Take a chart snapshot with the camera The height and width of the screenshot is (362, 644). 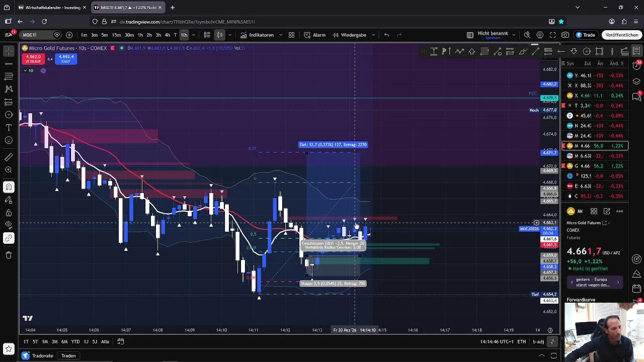coord(566,35)
